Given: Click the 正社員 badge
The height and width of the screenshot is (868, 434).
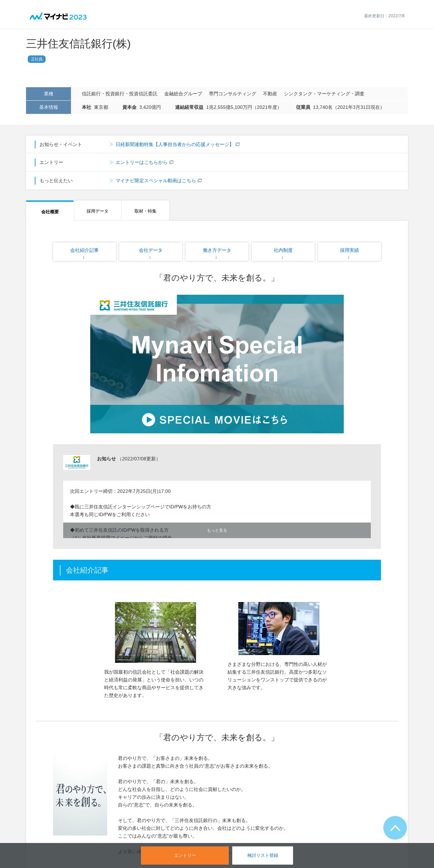Looking at the screenshot, I should pos(37,59).
